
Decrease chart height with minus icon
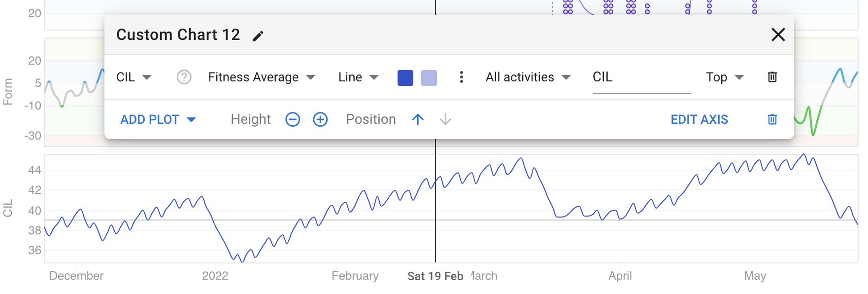[x=293, y=119]
